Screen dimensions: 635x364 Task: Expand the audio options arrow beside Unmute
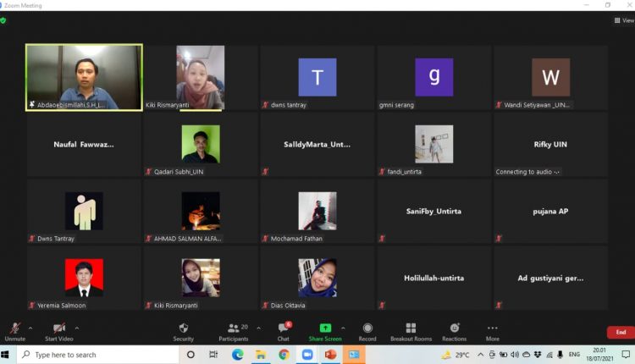30,328
